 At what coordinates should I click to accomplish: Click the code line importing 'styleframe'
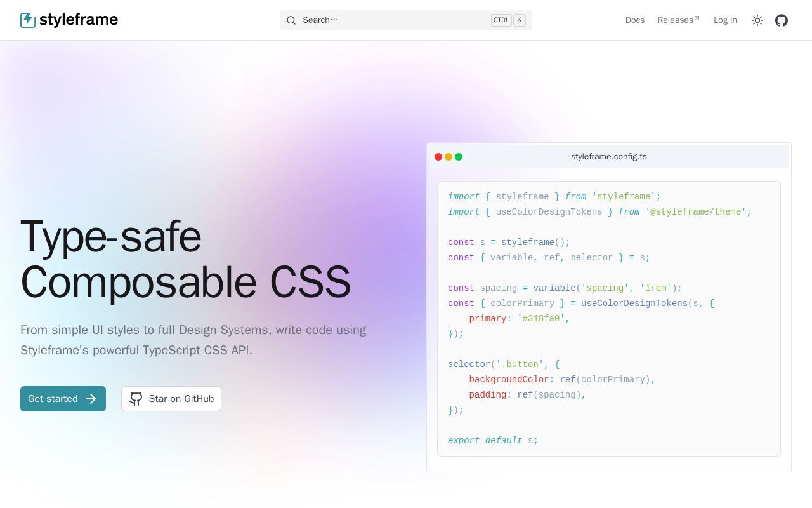(x=554, y=197)
